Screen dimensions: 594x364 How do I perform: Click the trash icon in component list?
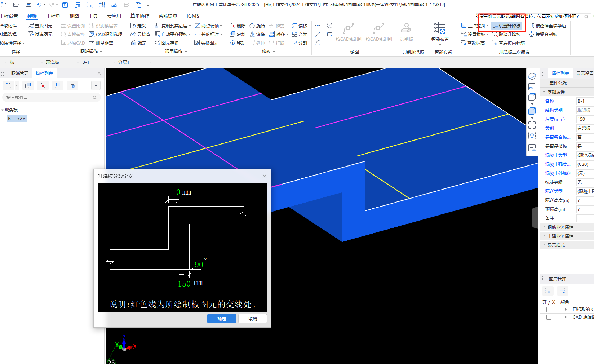43,85
